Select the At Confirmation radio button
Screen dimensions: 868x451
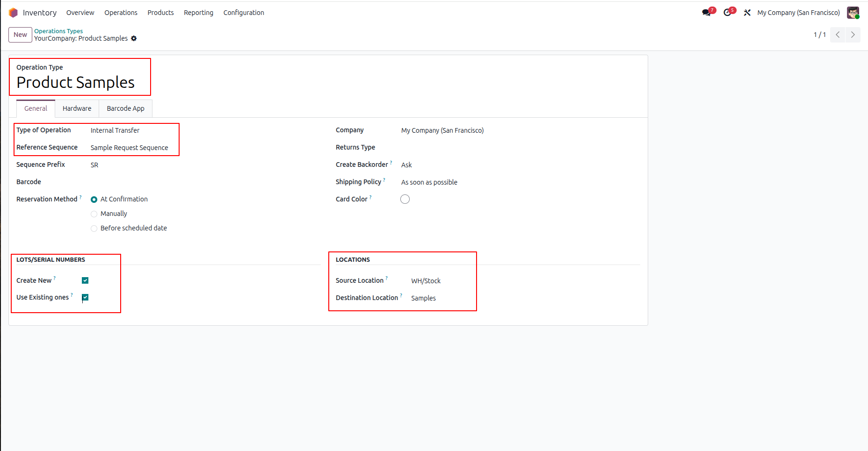coord(94,200)
